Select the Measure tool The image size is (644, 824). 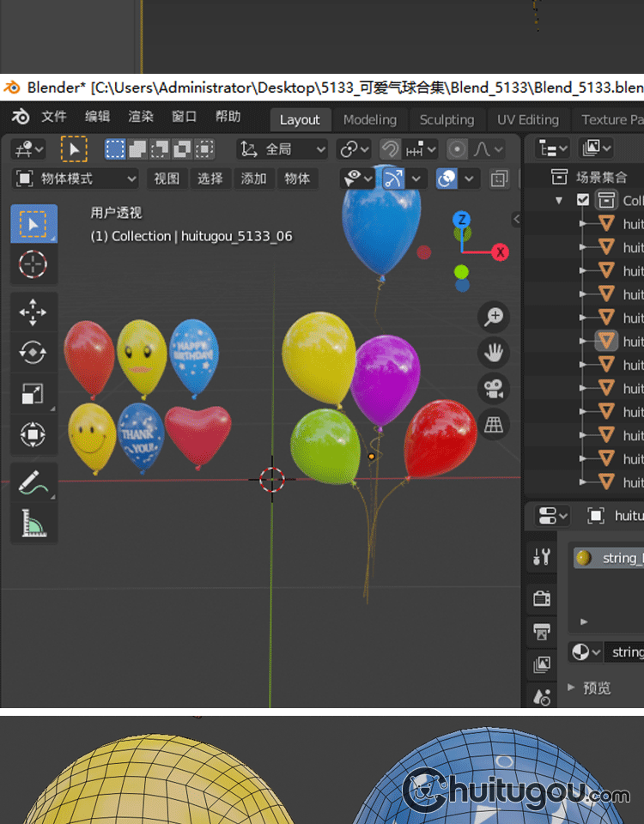coord(33,522)
